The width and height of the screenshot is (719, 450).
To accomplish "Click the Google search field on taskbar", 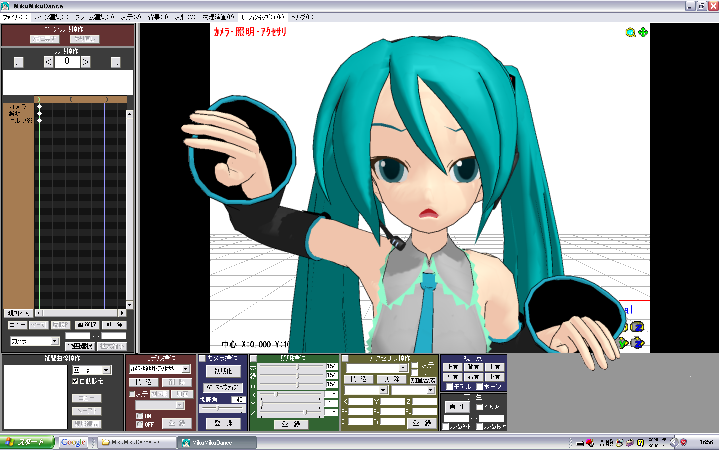I will coord(73,443).
